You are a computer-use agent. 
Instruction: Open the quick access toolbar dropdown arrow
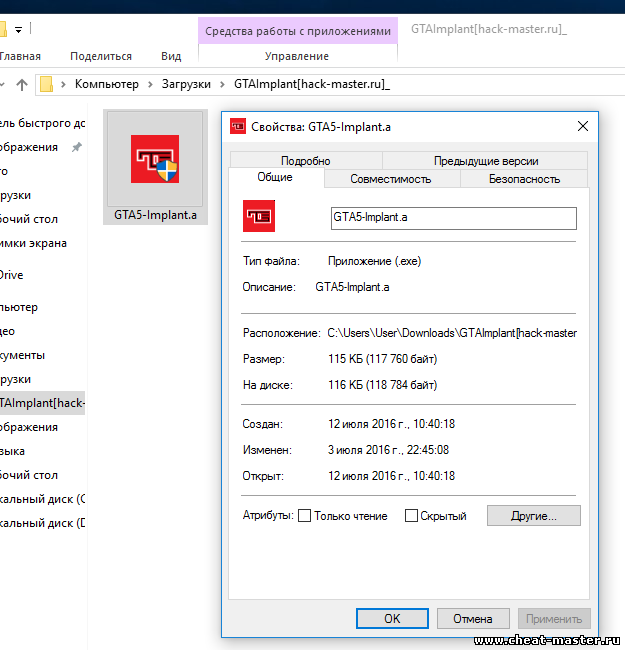[x=19, y=30]
